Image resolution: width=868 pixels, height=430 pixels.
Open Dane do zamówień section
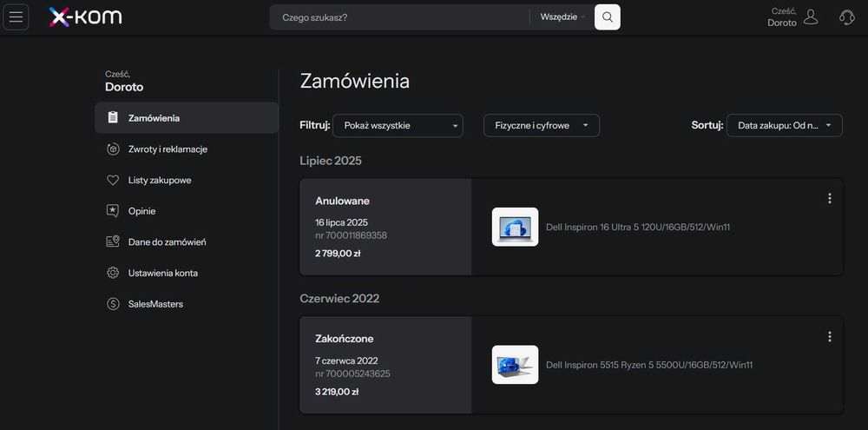pos(167,242)
